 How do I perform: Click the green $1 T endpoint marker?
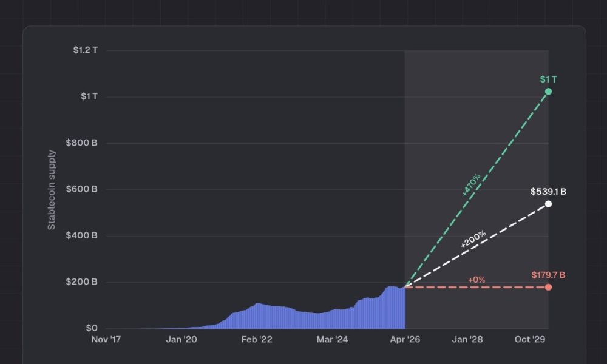[x=548, y=92]
